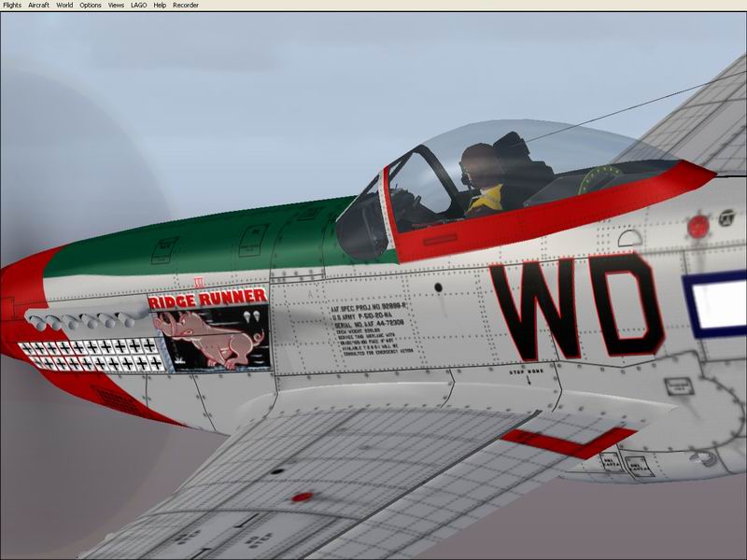Open the Options menu
This screenshot has height=560, width=747.
91,6
